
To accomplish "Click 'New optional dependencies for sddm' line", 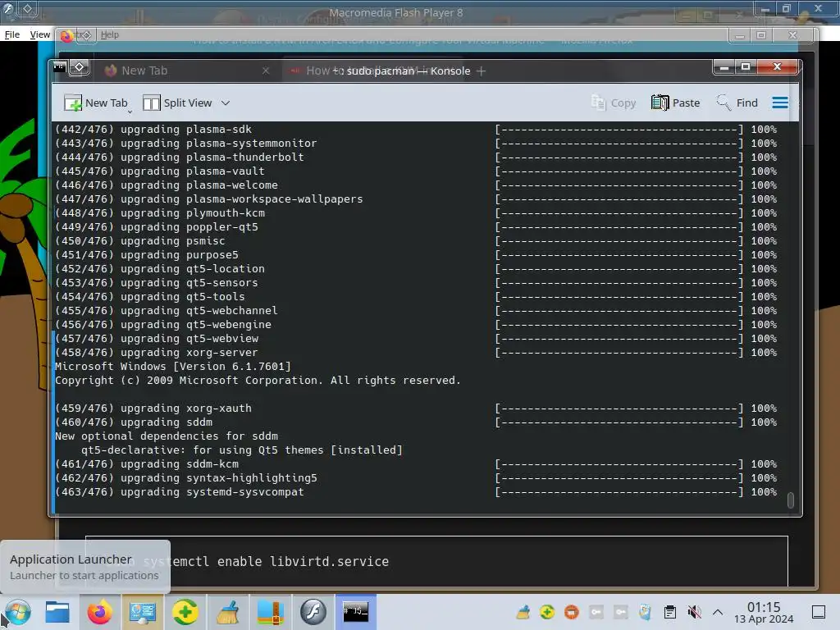I will [167, 436].
